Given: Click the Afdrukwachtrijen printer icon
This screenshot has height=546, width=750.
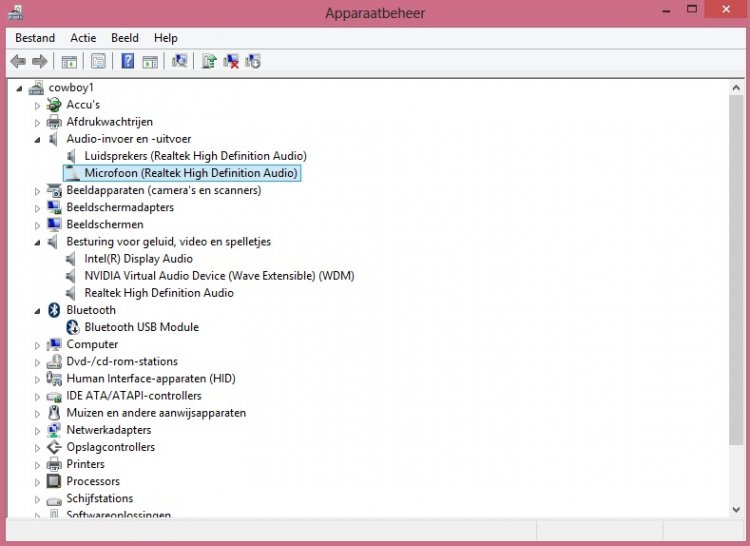Looking at the screenshot, I should pos(54,122).
